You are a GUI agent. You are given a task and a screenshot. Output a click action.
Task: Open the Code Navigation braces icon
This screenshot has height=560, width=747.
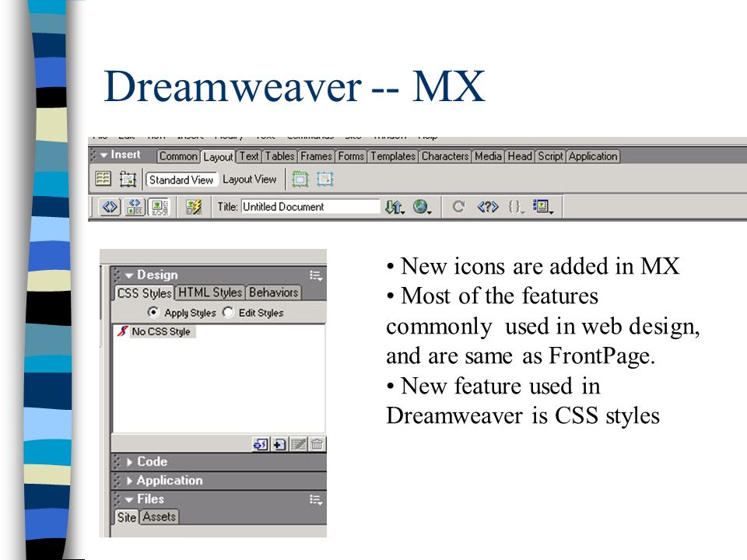(x=516, y=207)
